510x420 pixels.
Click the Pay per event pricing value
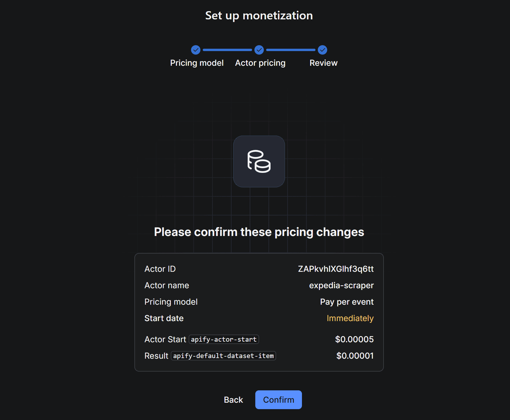347,302
